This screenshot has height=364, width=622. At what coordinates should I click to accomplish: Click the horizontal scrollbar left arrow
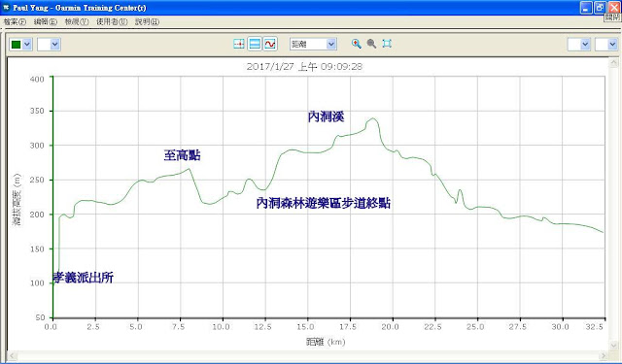(x=12, y=355)
